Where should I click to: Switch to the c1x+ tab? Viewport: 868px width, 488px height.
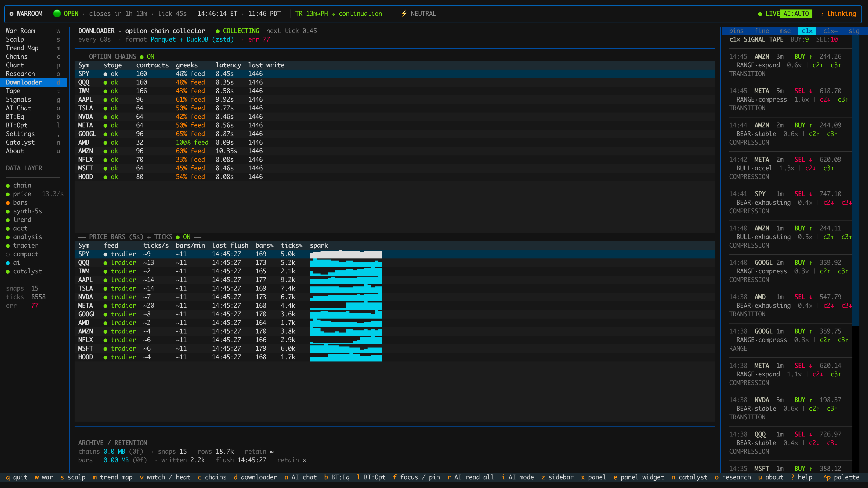pos(830,31)
